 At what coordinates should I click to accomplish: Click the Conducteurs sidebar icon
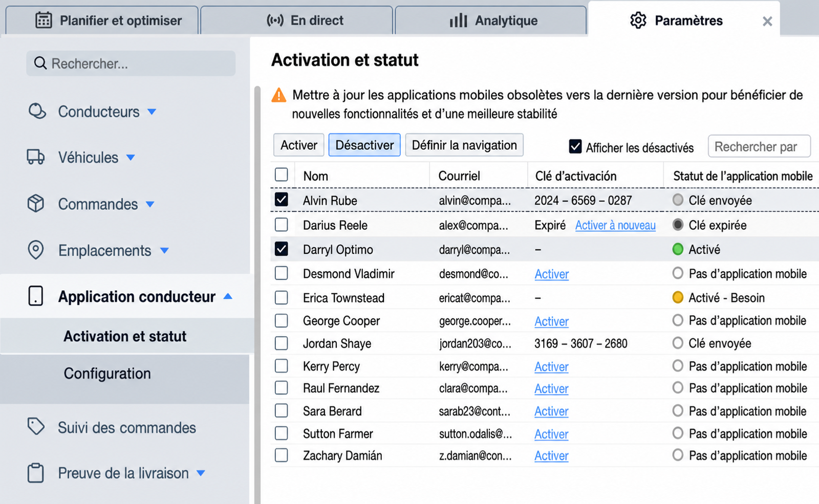click(37, 111)
